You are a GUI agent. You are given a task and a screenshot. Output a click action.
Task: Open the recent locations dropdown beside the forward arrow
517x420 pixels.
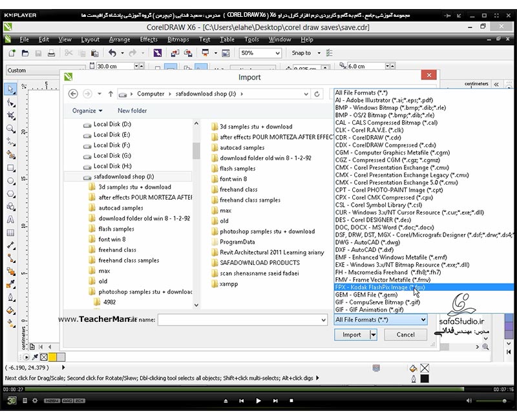pos(100,94)
